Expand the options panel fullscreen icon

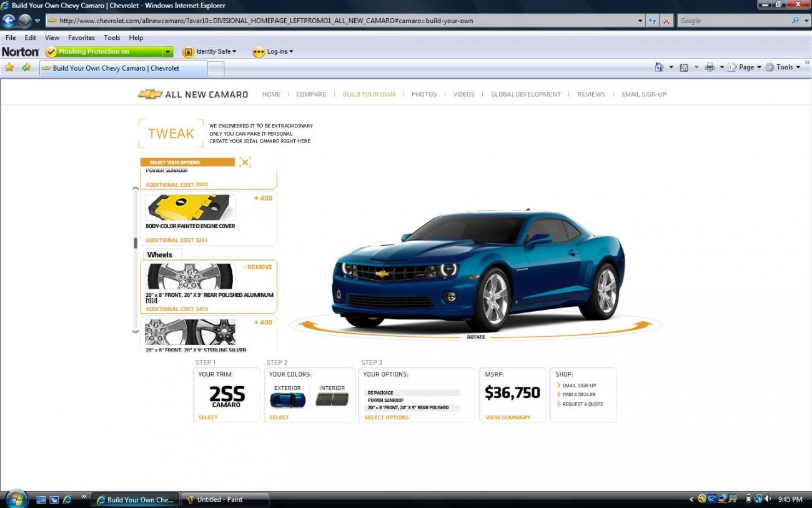(245, 162)
